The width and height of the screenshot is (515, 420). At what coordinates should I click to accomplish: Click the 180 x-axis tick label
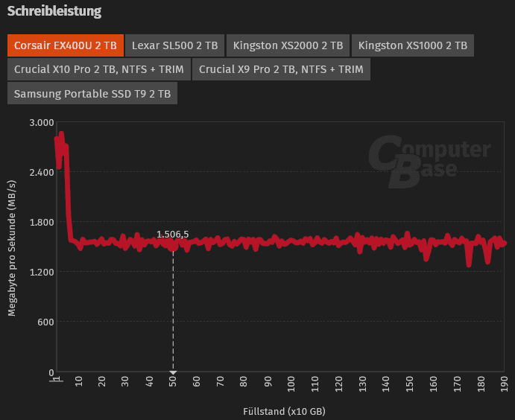point(481,384)
